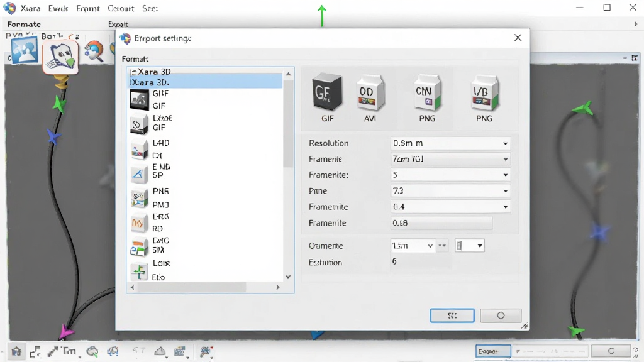Open the Xiara menu
Image resolution: width=644 pixels, height=362 pixels.
coord(30,8)
